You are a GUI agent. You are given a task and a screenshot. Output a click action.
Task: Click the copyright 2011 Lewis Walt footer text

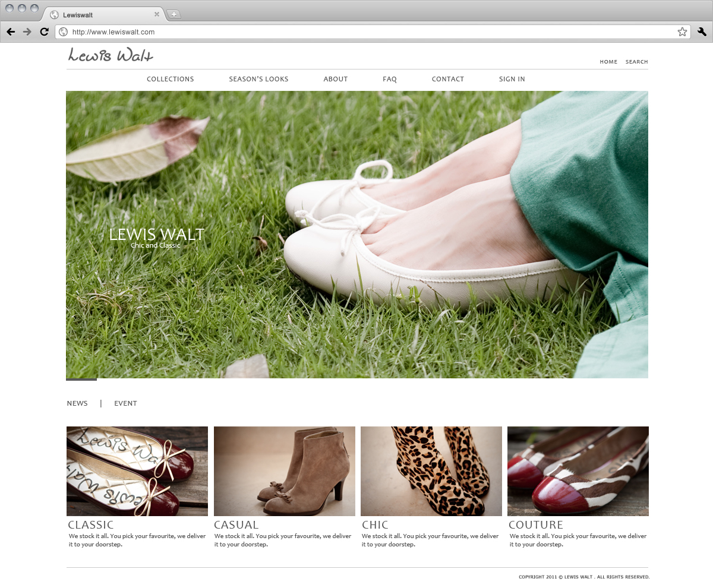tap(584, 577)
